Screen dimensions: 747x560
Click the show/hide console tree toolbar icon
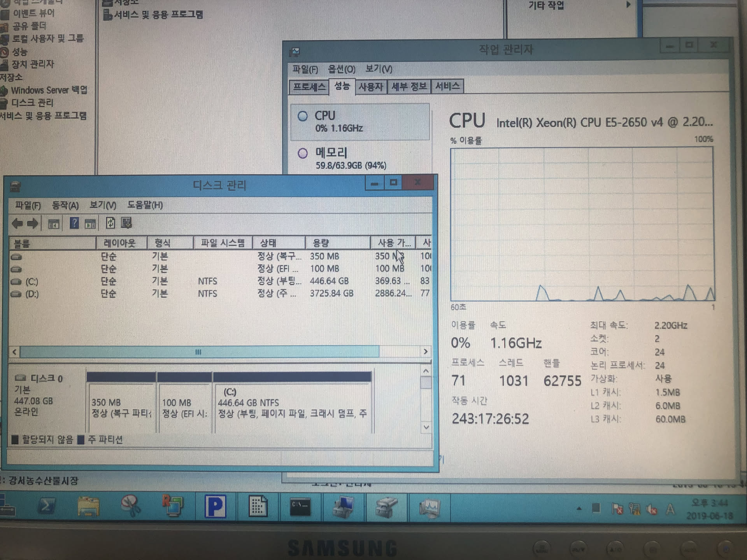(54, 224)
